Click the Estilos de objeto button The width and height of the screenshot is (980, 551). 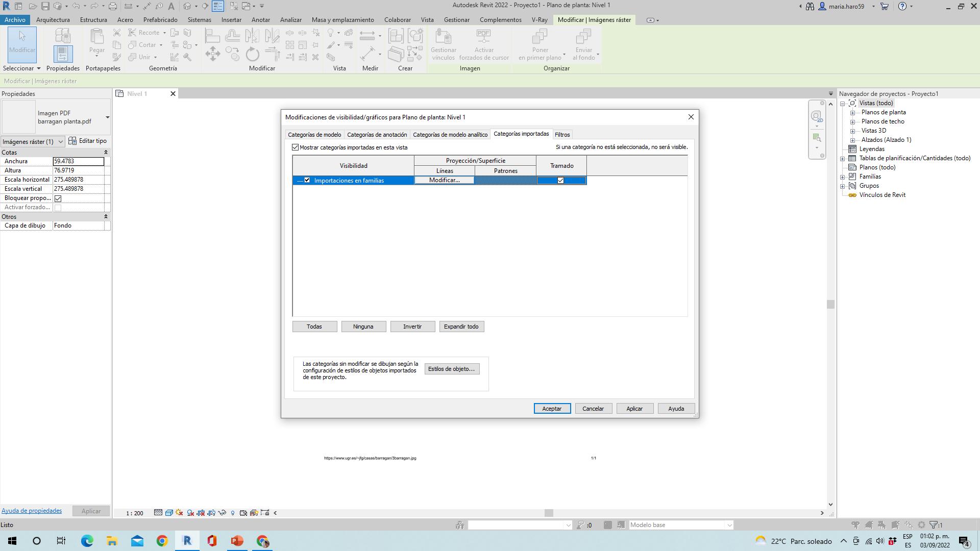(x=452, y=369)
